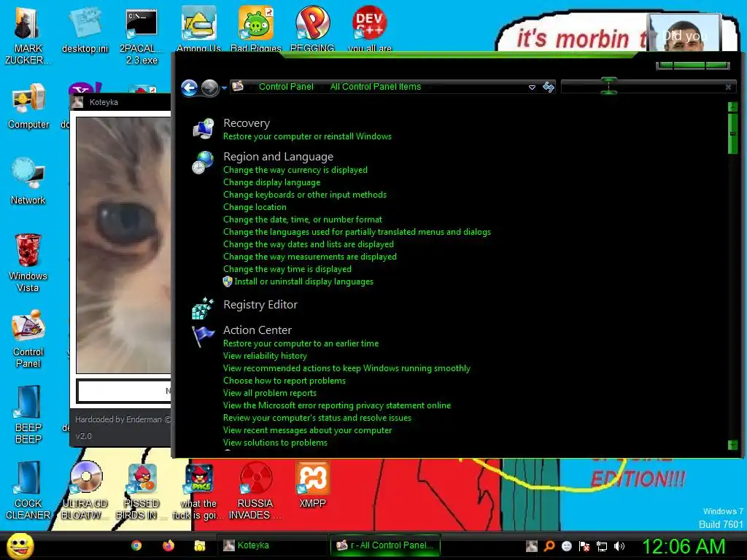Click Change display language link
Image resolution: width=747 pixels, height=560 pixels.
[x=271, y=182]
